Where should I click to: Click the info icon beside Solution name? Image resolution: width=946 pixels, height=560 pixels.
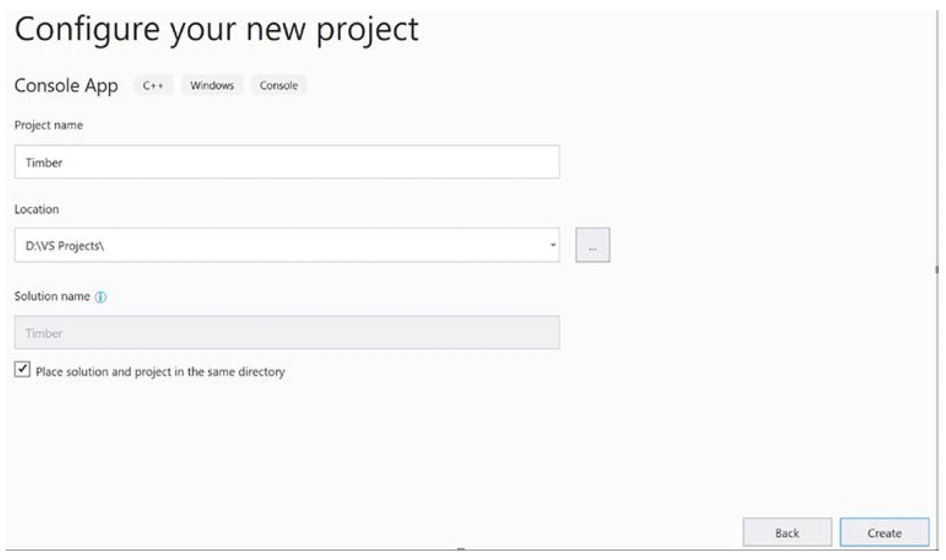[101, 297]
